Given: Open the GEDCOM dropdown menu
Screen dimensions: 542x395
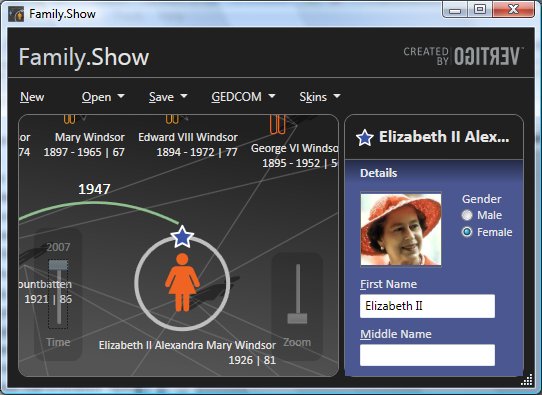Looking at the screenshot, I should (x=243, y=97).
